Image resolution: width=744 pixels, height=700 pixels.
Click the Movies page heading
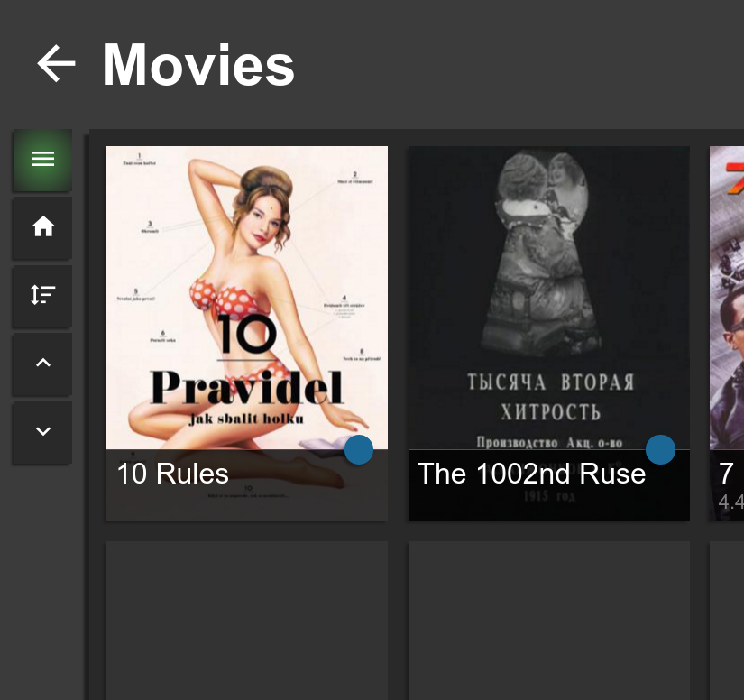(x=197, y=65)
